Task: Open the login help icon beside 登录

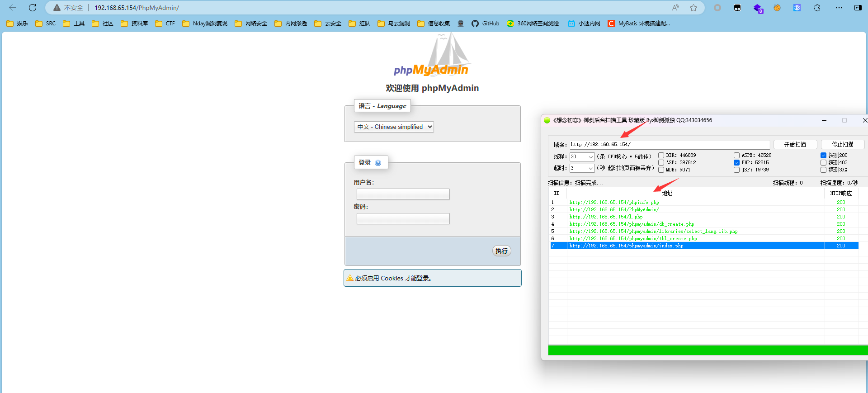Action: click(x=378, y=163)
